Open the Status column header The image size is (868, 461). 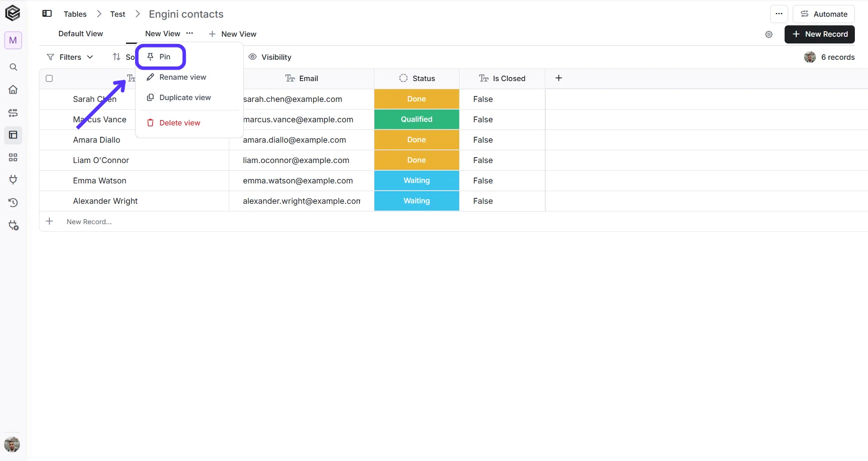417,78
